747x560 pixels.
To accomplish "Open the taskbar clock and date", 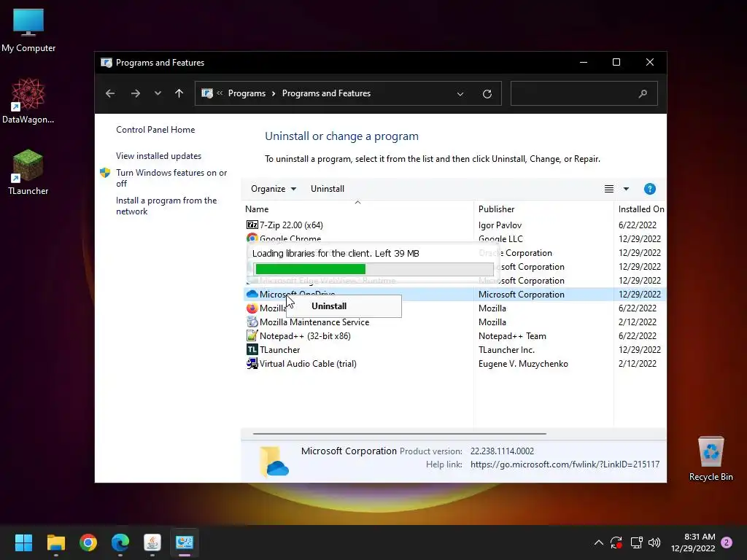I will [693, 542].
